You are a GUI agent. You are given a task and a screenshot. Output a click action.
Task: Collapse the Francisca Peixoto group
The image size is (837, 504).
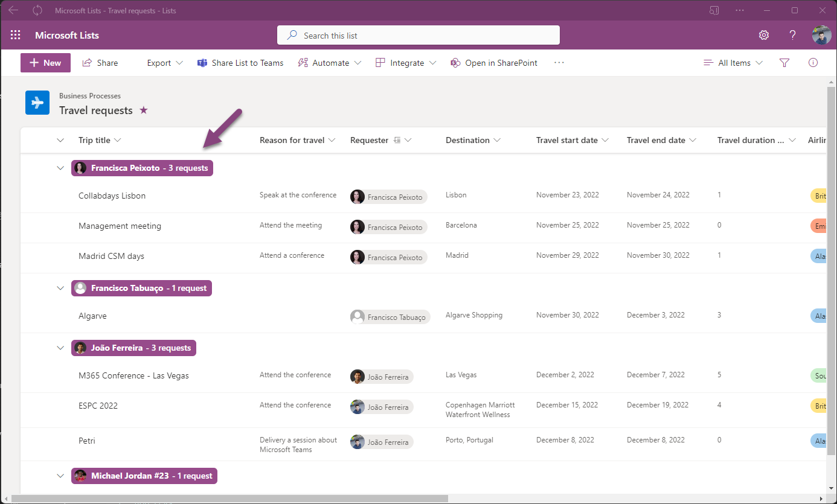(60, 168)
